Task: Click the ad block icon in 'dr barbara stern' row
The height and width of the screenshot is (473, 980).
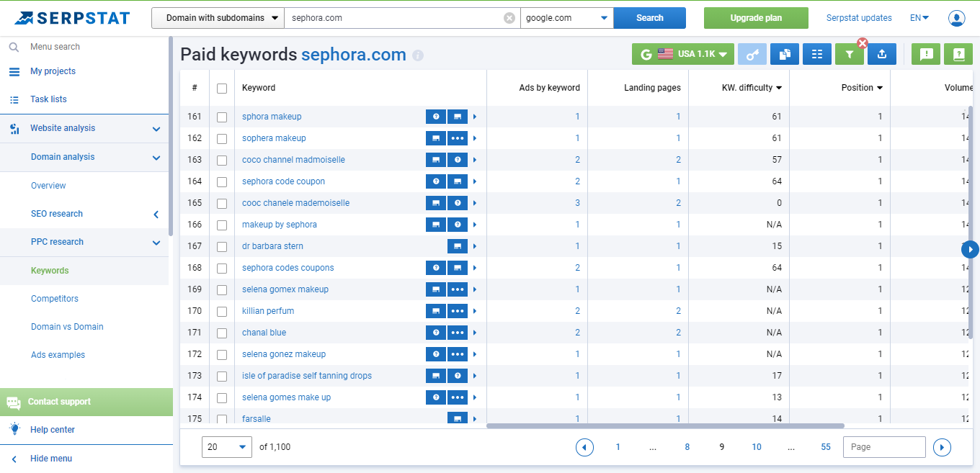Action: click(458, 246)
